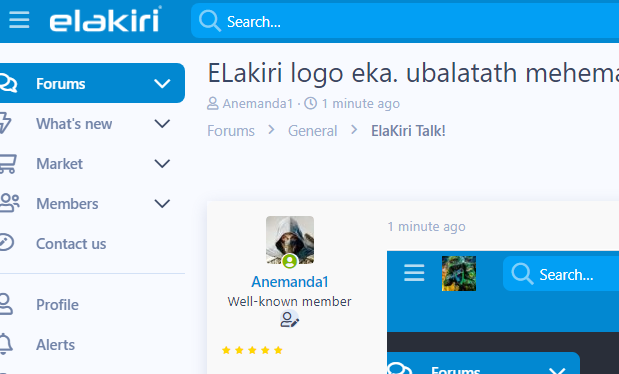Click the search magnifier in the attached screenshot

coord(522,274)
